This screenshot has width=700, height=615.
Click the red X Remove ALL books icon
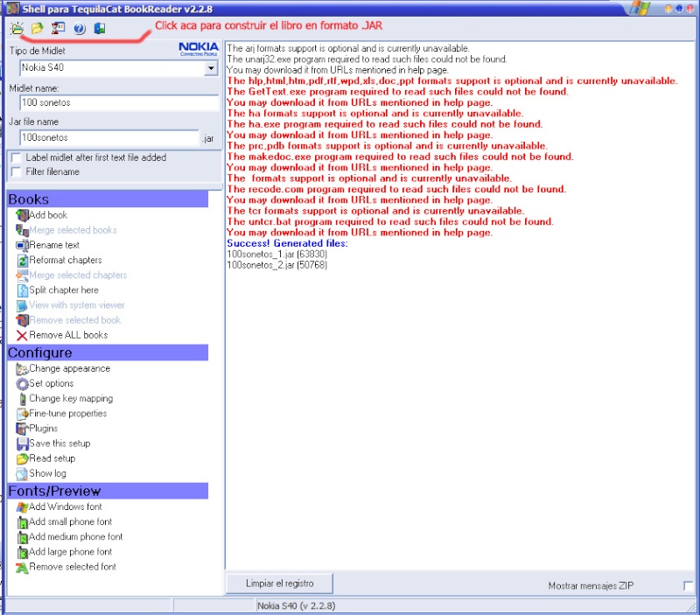click(22, 335)
